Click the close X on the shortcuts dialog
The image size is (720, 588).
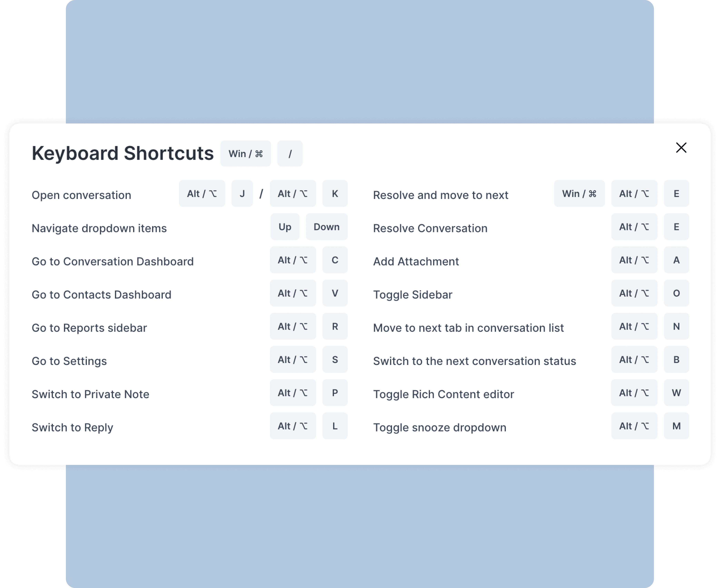pyautogui.click(x=681, y=148)
